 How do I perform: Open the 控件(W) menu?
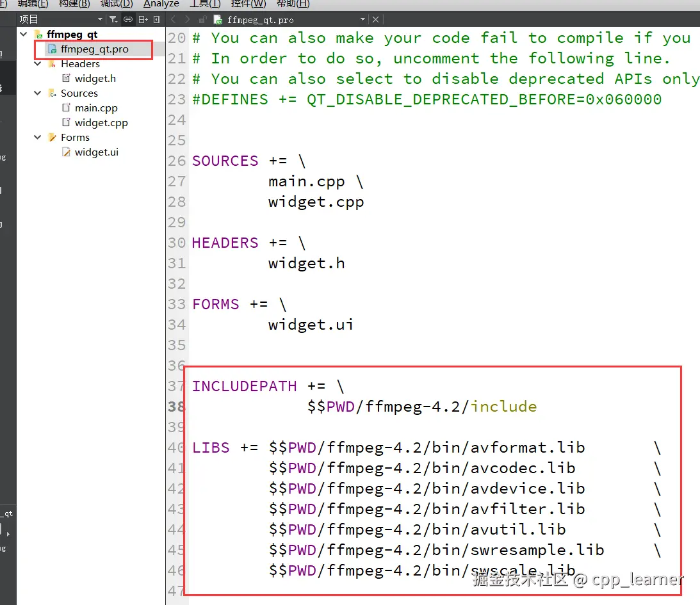click(248, 4)
